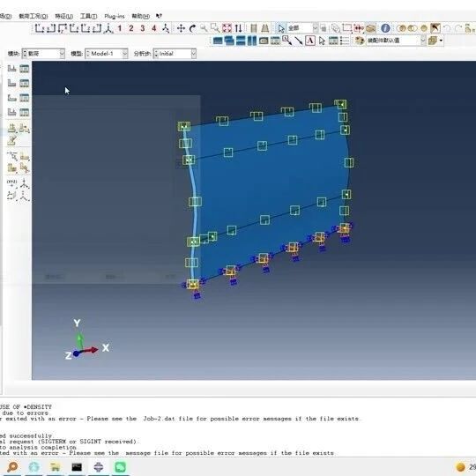Open the color code dropdown in toolbar
The height and width of the screenshot is (476, 476).
pos(396,41)
